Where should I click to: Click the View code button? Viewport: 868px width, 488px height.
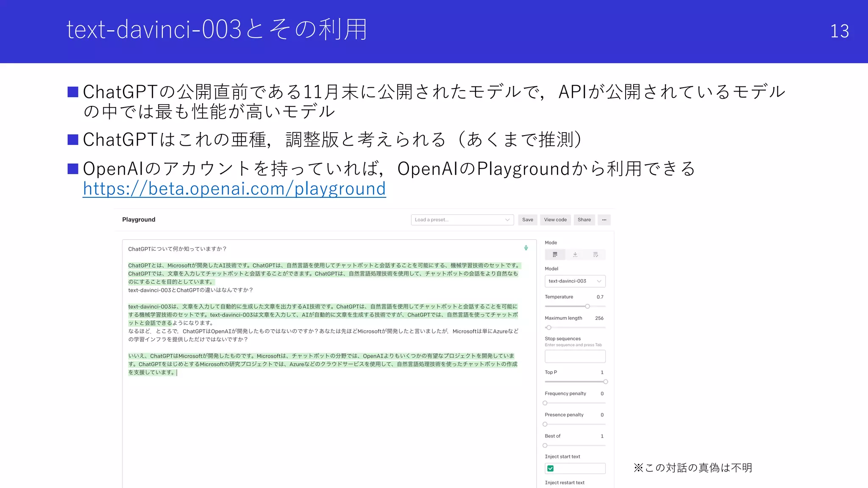[x=555, y=220]
